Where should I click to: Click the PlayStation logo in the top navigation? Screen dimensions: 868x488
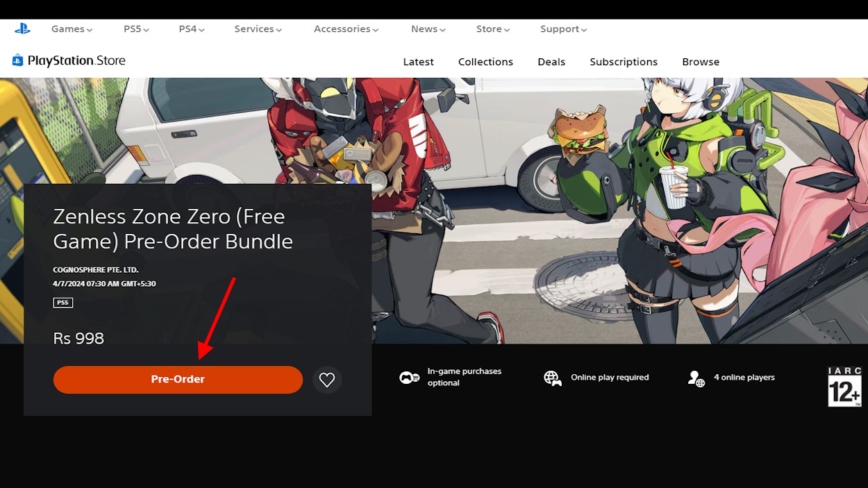click(22, 28)
